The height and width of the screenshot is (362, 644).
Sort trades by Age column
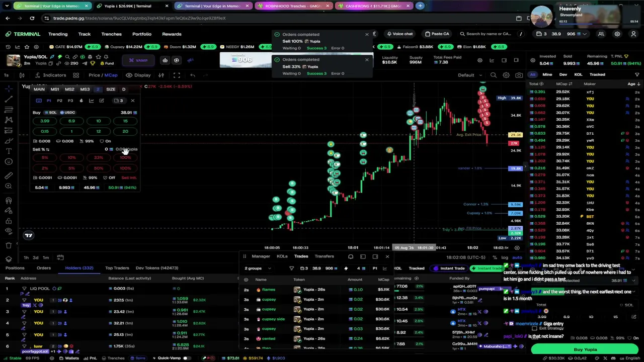click(x=633, y=84)
